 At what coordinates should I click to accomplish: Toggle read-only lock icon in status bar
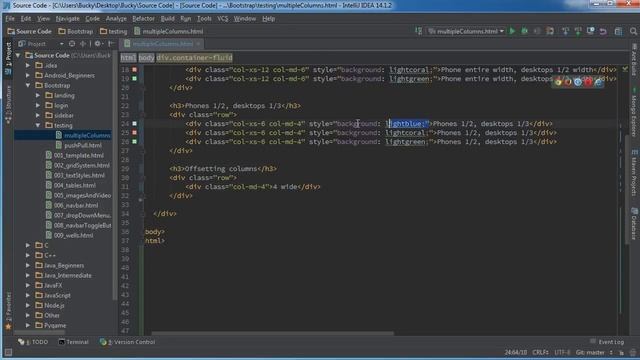click(621, 352)
